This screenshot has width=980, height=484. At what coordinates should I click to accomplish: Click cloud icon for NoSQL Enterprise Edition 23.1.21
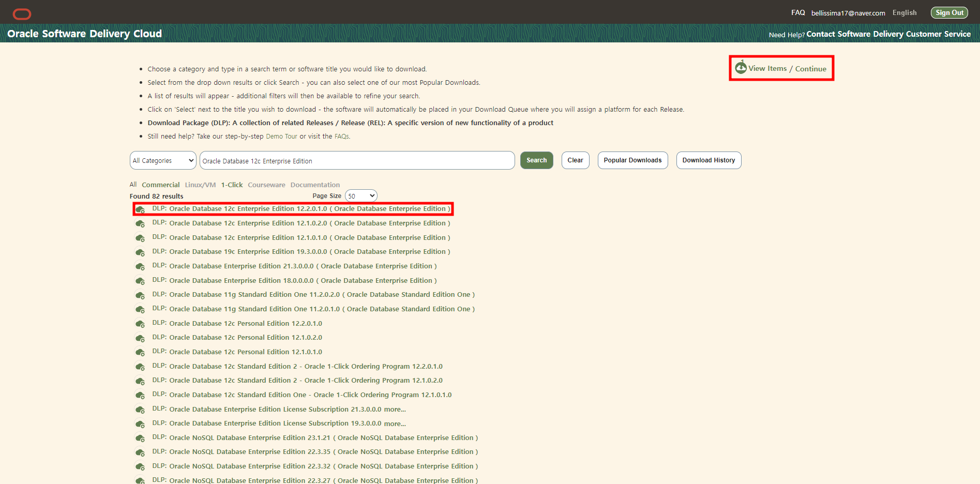pyautogui.click(x=140, y=438)
